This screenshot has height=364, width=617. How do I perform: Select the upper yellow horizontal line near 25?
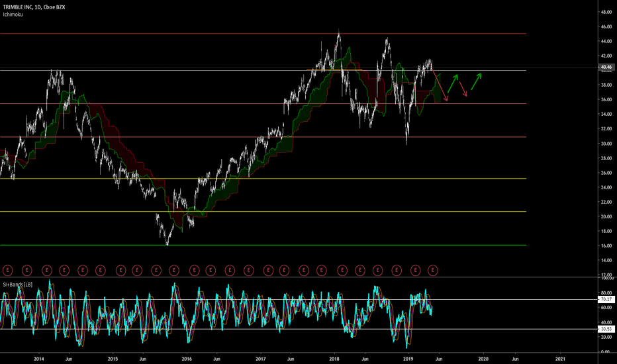[x=263, y=179]
